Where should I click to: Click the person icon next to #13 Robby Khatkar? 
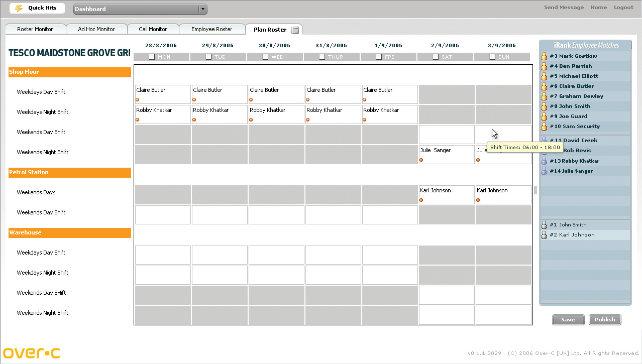(544, 161)
